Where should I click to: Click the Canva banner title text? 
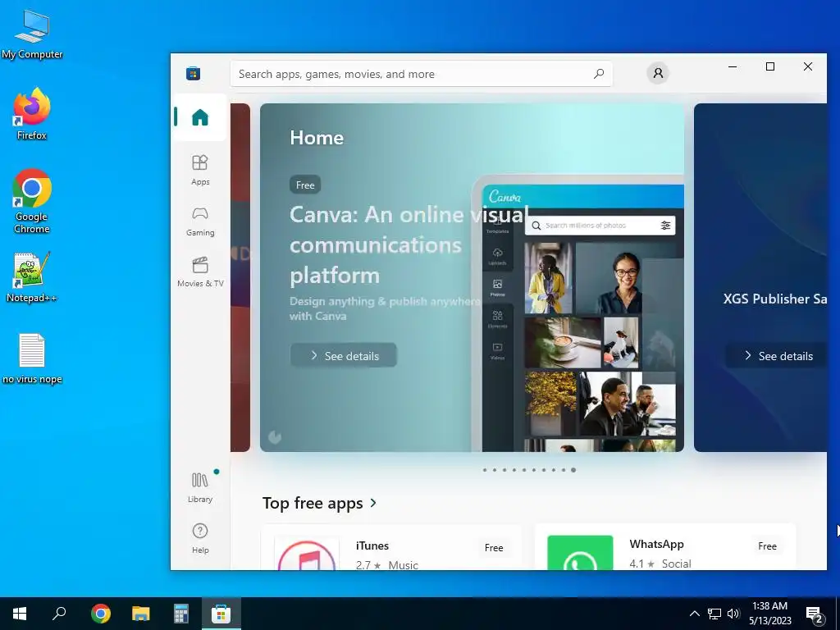pyautogui.click(x=409, y=244)
